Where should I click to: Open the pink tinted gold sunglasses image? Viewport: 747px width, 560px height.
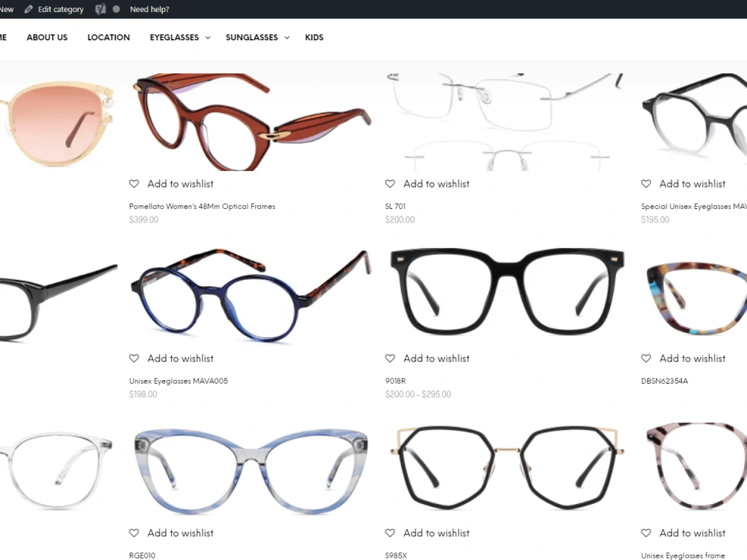coord(58,122)
